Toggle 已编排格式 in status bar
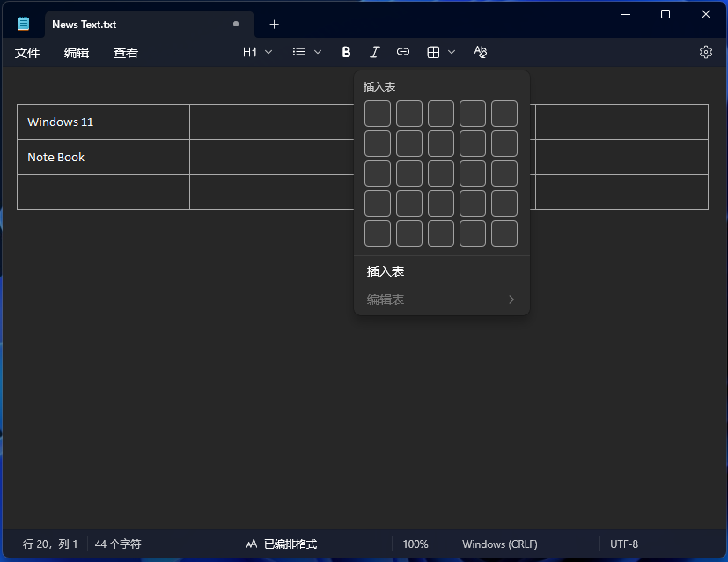 (x=282, y=544)
